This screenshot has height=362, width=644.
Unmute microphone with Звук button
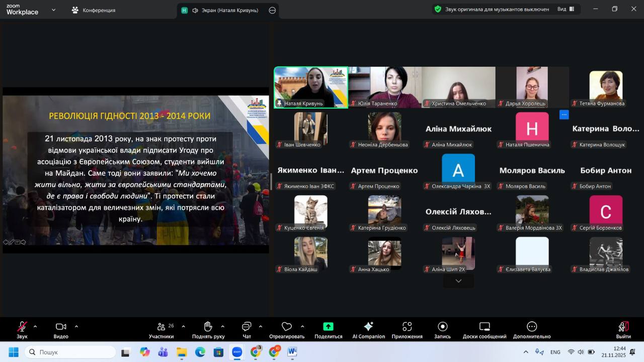[22, 329]
